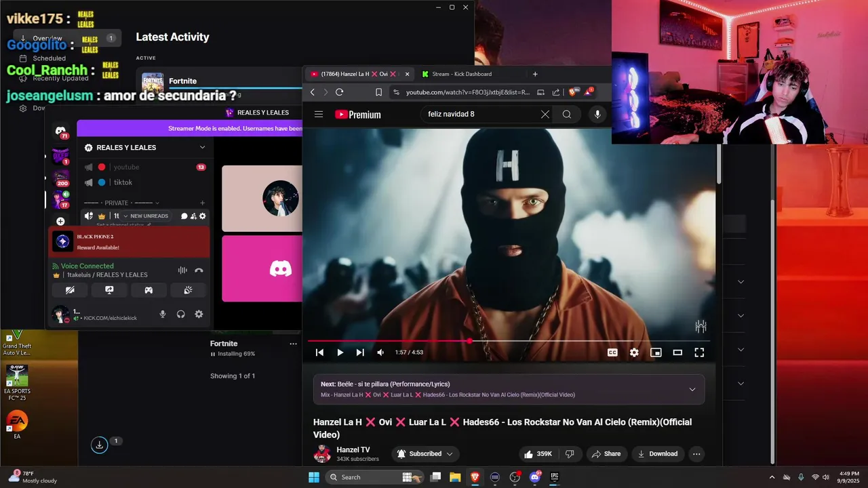This screenshot has height=488, width=868.
Task: Start YouTube voice search
Action: coord(597,114)
